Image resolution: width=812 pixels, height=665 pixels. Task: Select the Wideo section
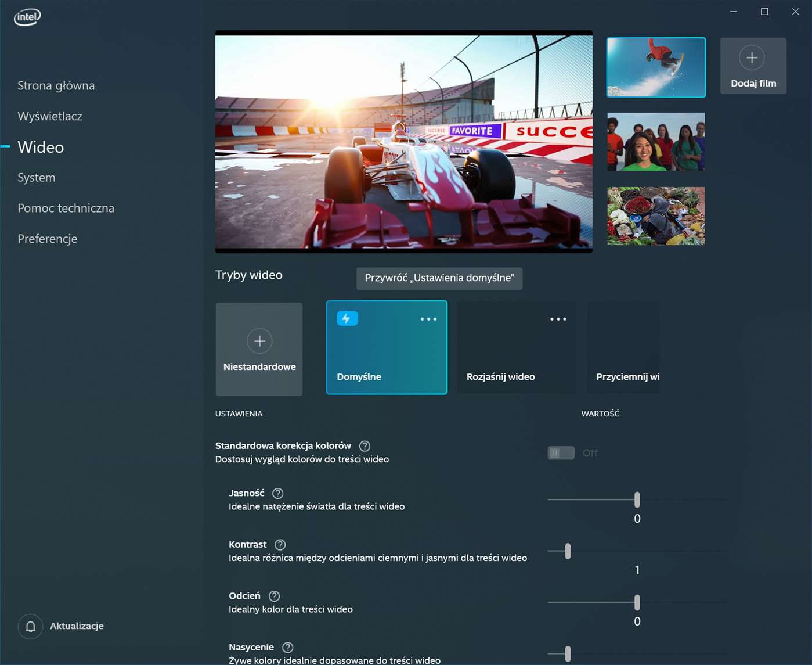[41, 147]
